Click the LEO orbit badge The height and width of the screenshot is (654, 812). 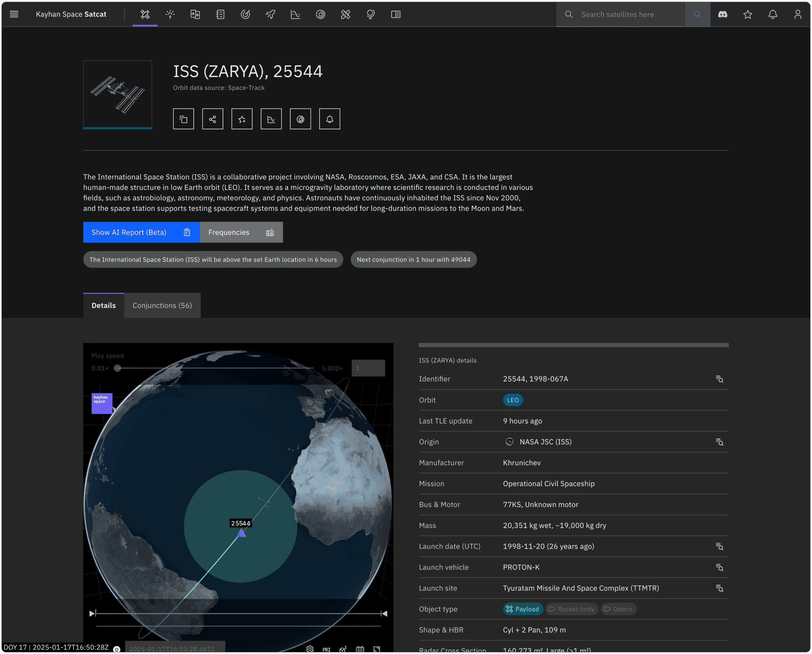[513, 400]
